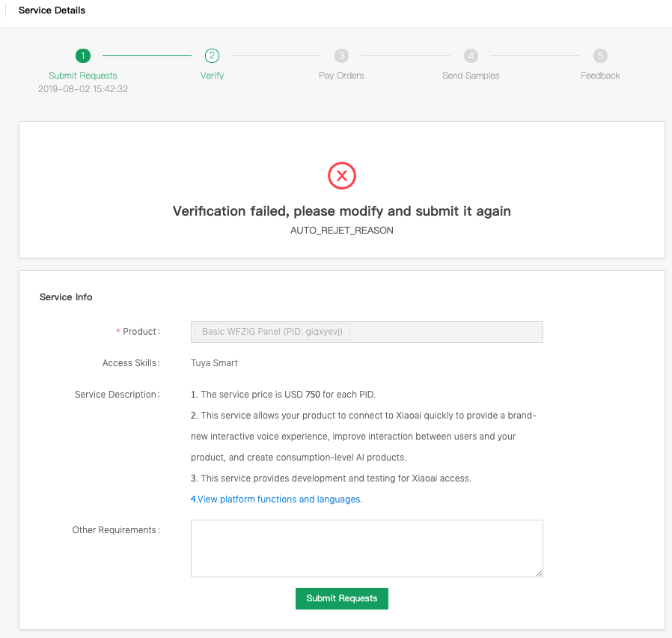The image size is (672, 638).
Task: Click the Feedback step label
Action: click(x=600, y=76)
